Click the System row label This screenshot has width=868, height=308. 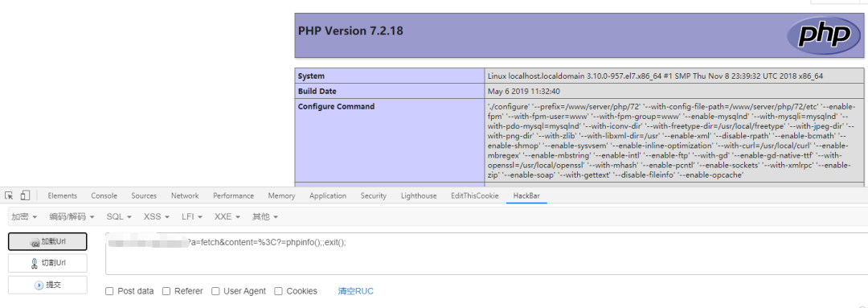pyautogui.click(x=311, y=76)
